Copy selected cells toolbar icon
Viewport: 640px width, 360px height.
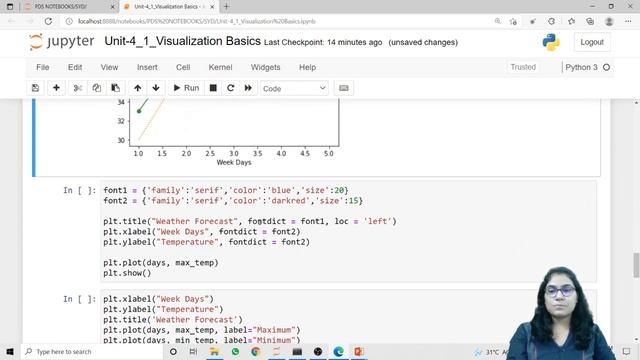point(97,88)
